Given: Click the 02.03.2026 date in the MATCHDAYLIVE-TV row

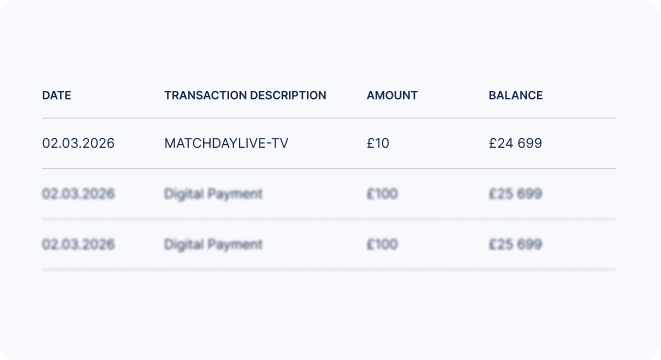Looking at the screenshot, I should coord(78,143).
